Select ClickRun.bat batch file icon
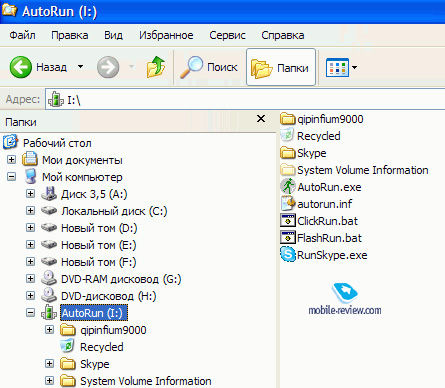 point(288,220)
